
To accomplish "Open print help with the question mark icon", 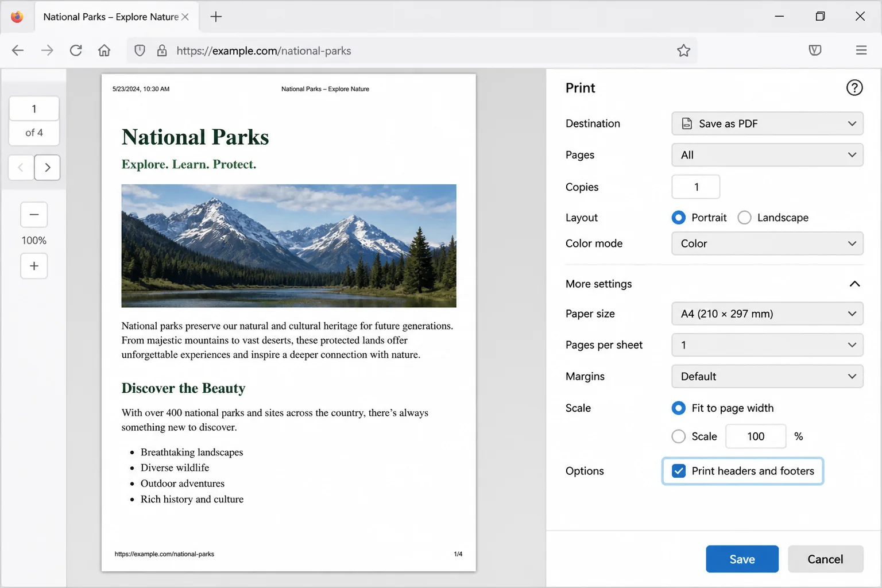I will tap(854, 87).
